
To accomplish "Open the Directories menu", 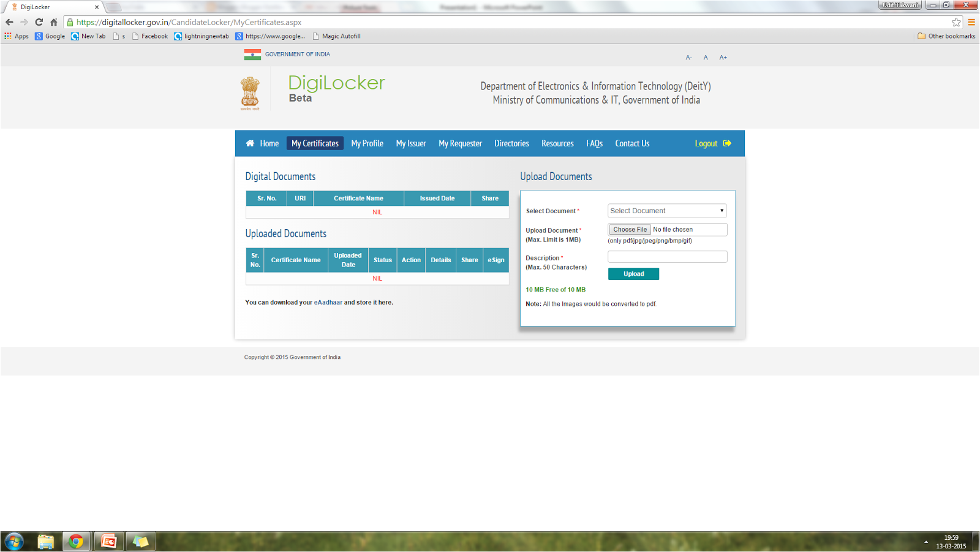I will (x=511, y=143).
